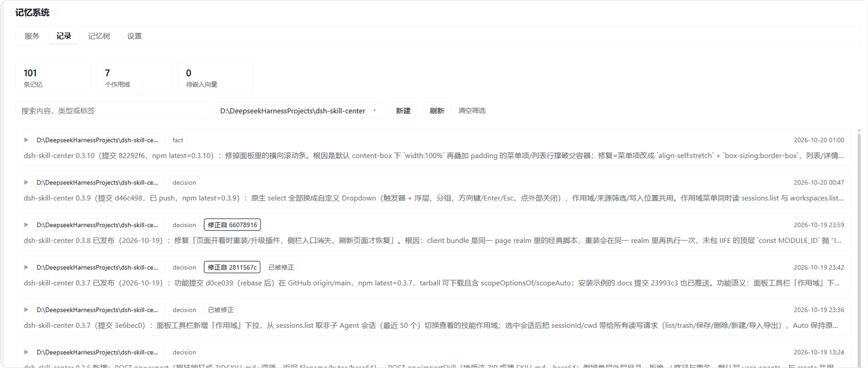Expand the 0.3.10 memory record dated 2026-10-20 01:00

26,140
